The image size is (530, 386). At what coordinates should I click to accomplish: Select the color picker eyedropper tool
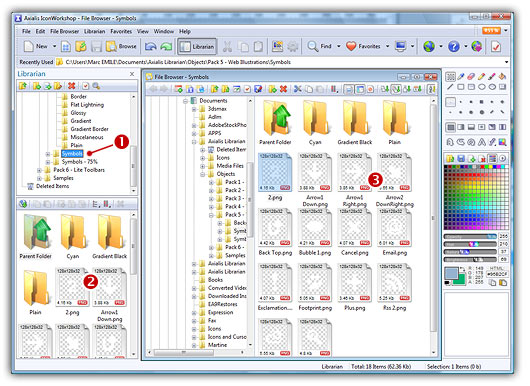461,77
